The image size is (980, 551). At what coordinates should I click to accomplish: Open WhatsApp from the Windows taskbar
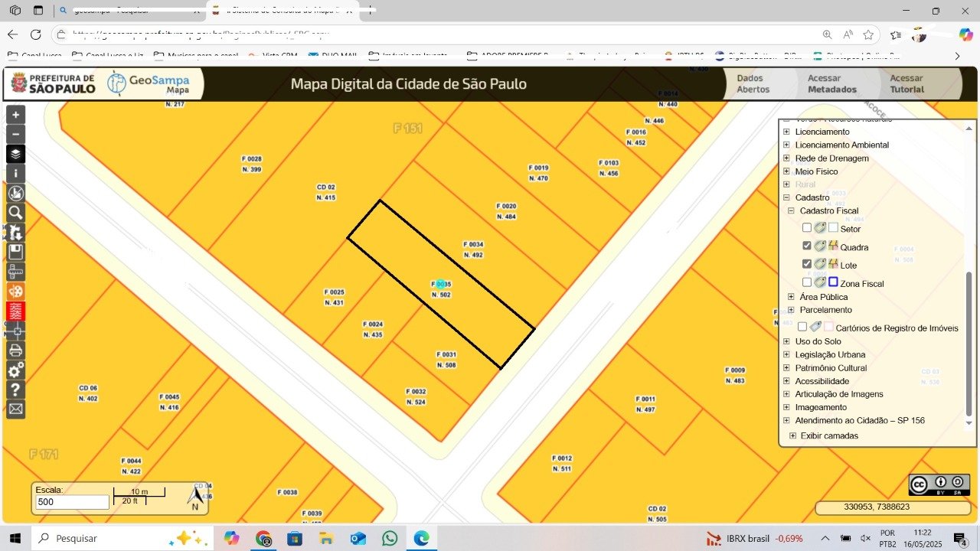pos(390,538)
